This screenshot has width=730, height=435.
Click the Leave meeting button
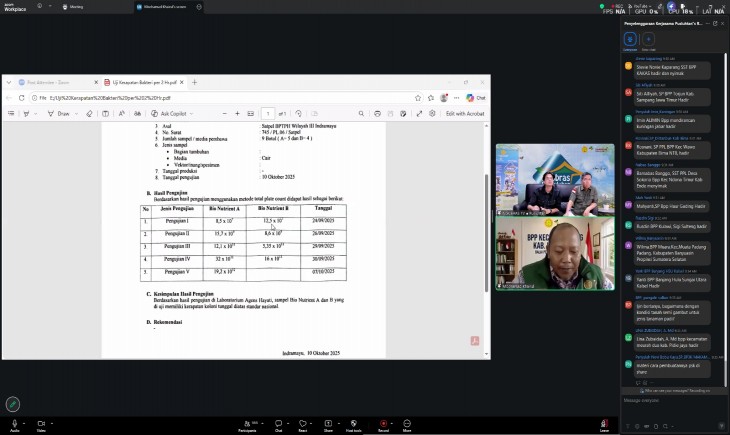[604, 421]
